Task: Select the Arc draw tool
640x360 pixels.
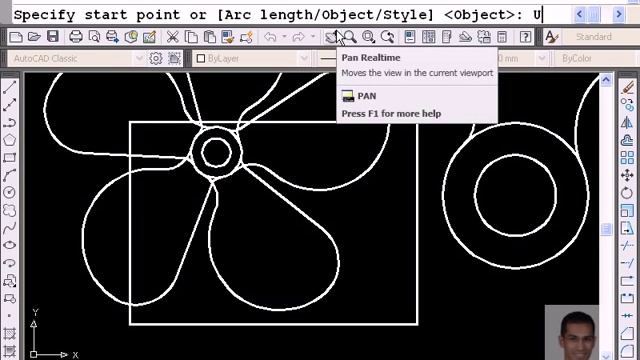Action: tap(9, 175)
